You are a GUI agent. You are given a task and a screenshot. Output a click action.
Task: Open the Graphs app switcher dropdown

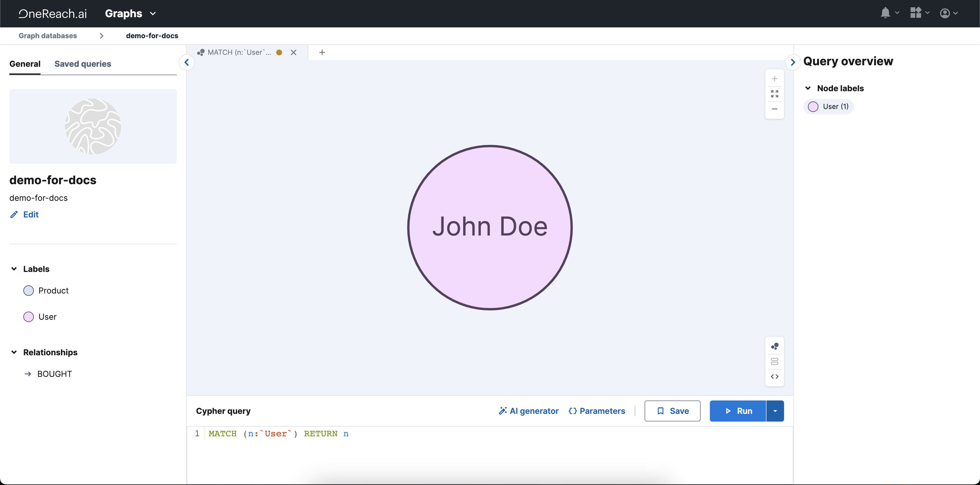[130, 14]
